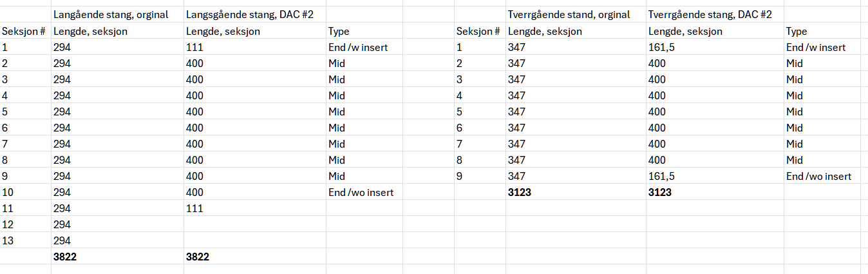Click the right table's "Seksjon #" header cell

(x=478, y=31)
